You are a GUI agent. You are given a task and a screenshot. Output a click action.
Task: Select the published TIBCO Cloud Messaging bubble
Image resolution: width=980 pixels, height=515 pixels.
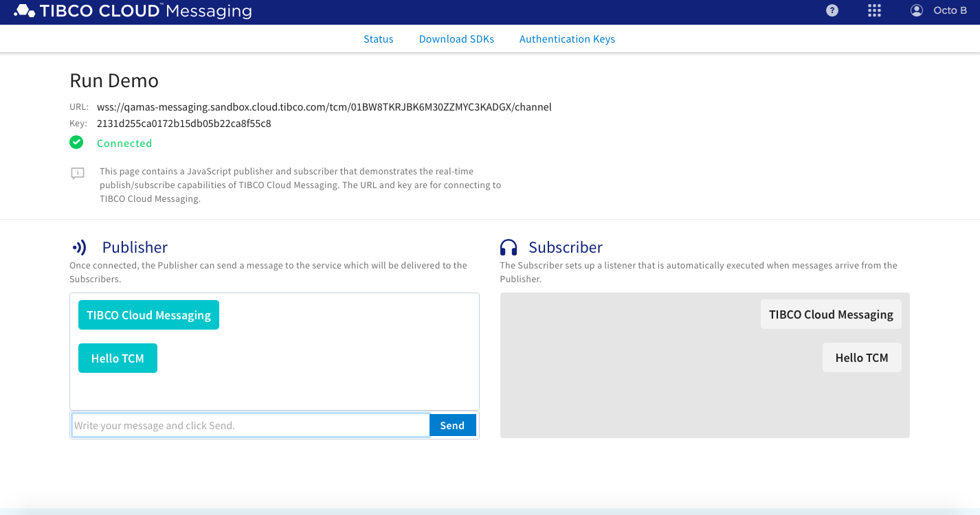(x=148, y=315)
